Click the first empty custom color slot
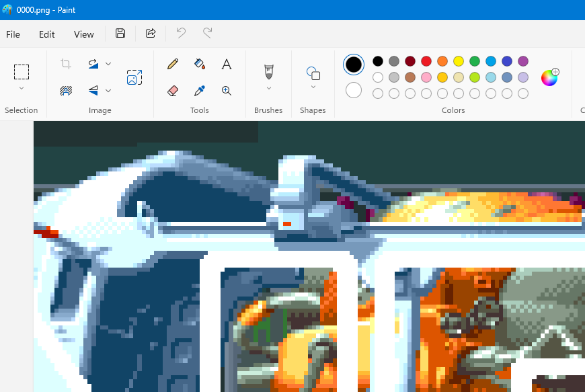 378,93
